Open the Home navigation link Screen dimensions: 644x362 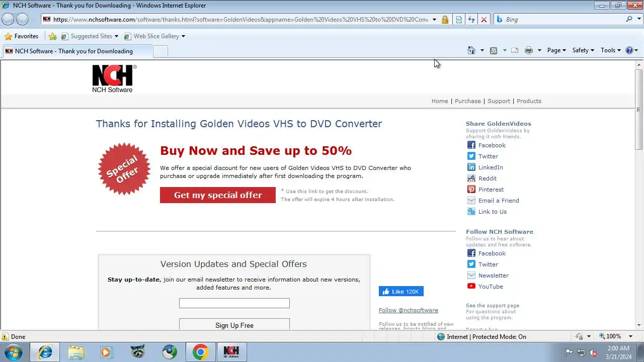[440, 101]
